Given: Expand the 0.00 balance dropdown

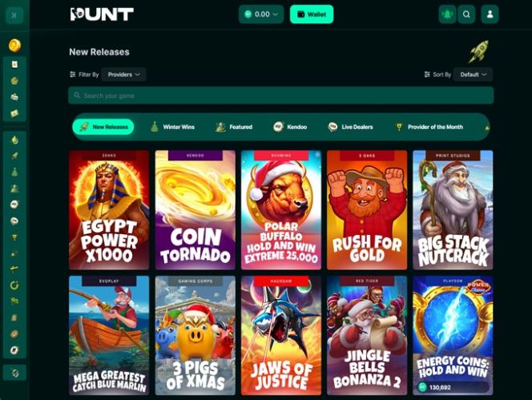Looking at the screenshot, I should click(261, 14).
